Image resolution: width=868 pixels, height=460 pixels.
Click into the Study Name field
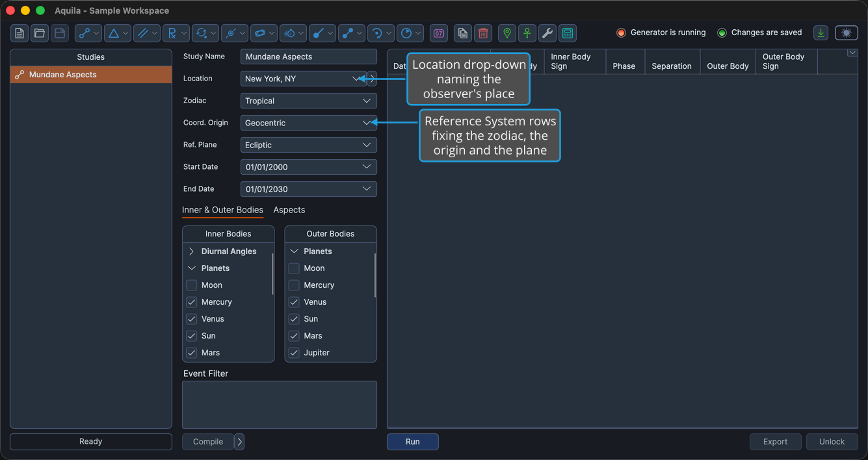point(309,57)
